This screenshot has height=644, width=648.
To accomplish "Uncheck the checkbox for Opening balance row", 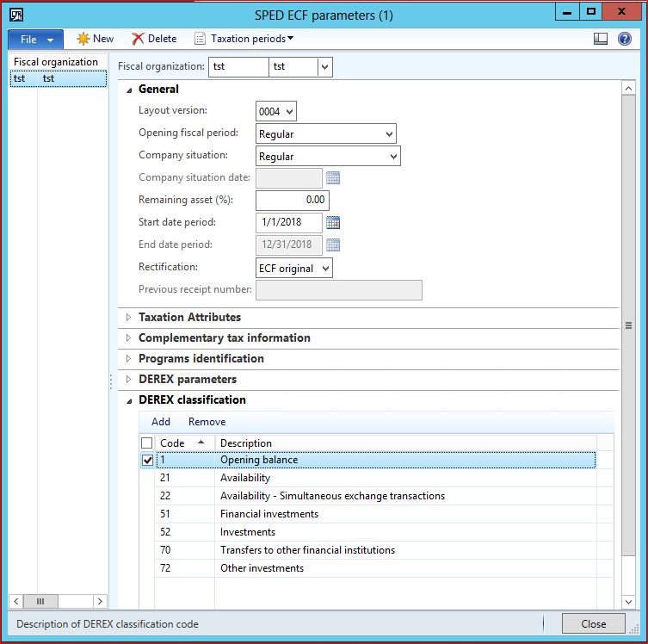I will (x=147, y=460).
